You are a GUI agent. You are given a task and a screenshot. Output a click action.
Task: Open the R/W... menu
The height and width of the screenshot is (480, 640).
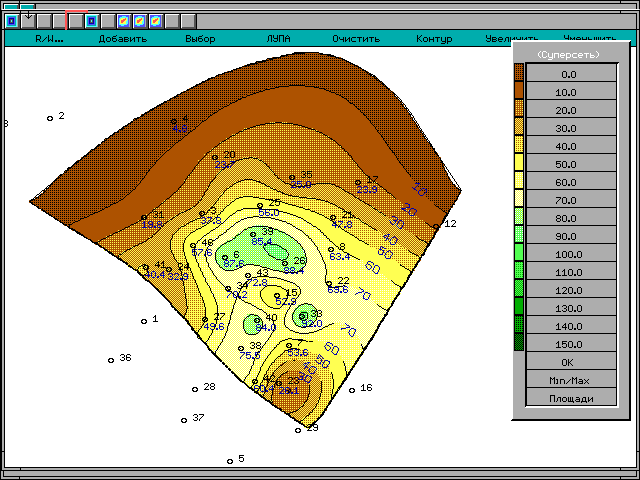pos(50,39)
